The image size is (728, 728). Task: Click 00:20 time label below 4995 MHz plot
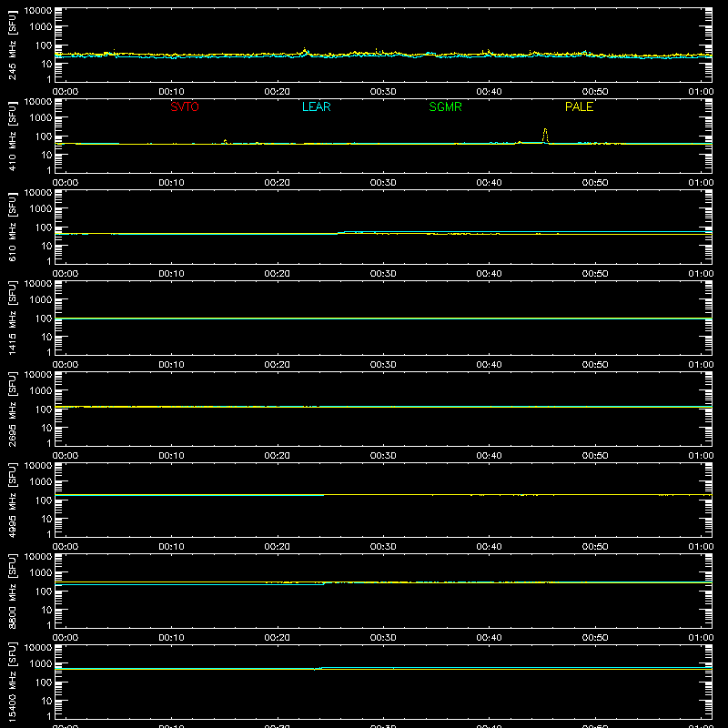pyautogui.click(x=278, y=547)
